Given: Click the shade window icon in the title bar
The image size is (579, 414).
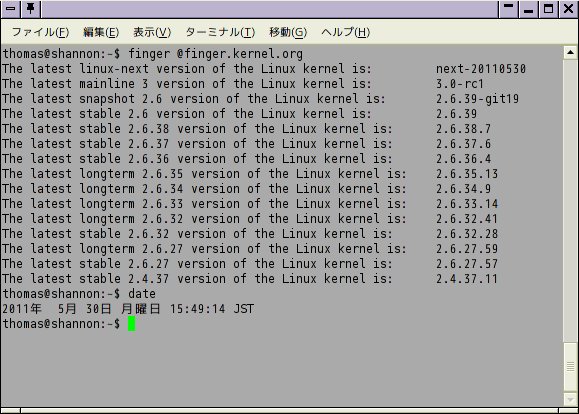Looking at the screenshot, I should point(508,9).
